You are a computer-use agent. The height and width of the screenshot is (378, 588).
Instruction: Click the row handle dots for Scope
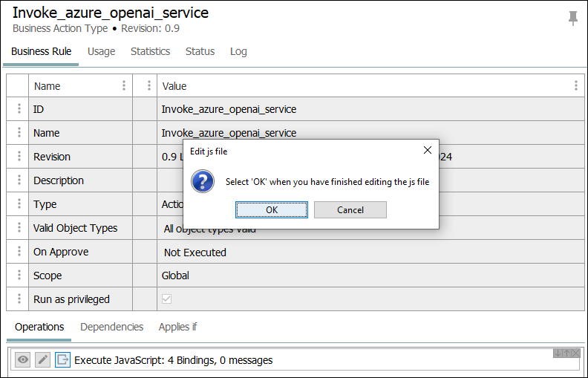point(19,276)
